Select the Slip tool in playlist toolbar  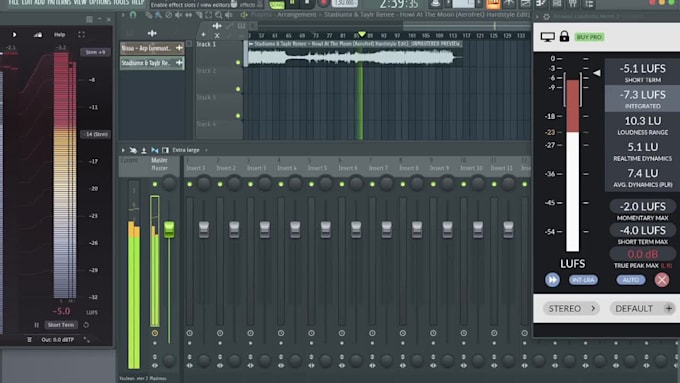189,15
